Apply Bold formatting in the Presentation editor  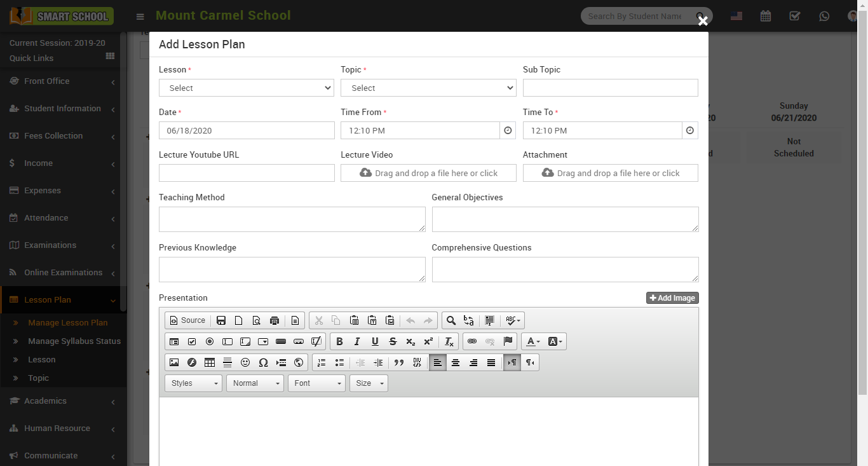coord(339,341)
